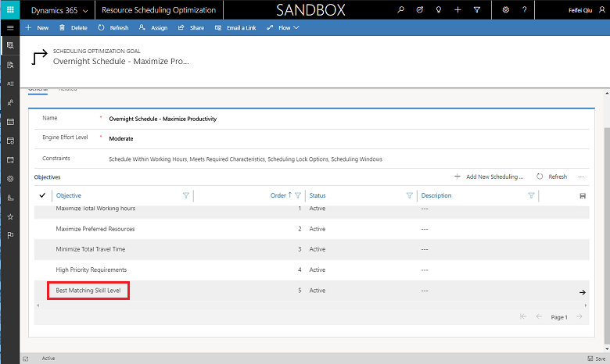The width and height of the screenshot is (610, 364).
Task: Open the Objective column filter dropdown
Action: pos(185,195)
